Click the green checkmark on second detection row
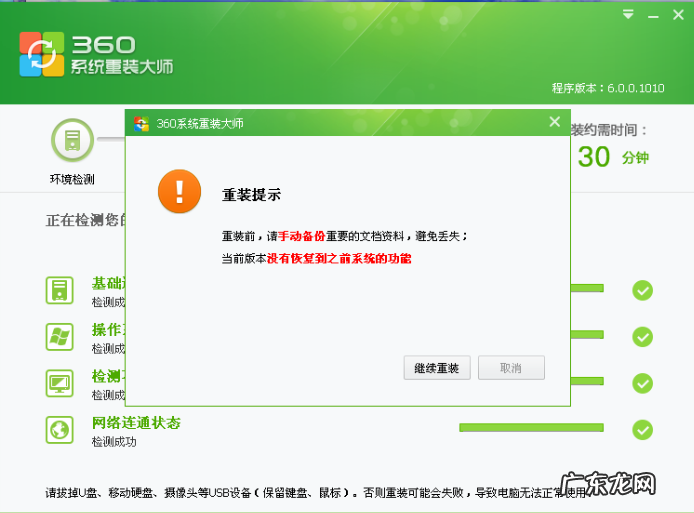 [x=643, y=337]
